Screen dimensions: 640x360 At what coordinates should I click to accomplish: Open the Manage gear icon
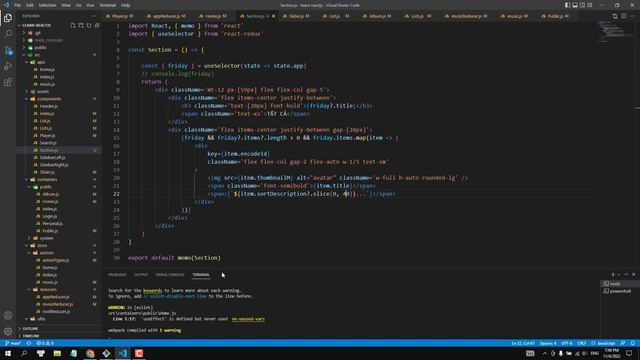coord(8,331)
